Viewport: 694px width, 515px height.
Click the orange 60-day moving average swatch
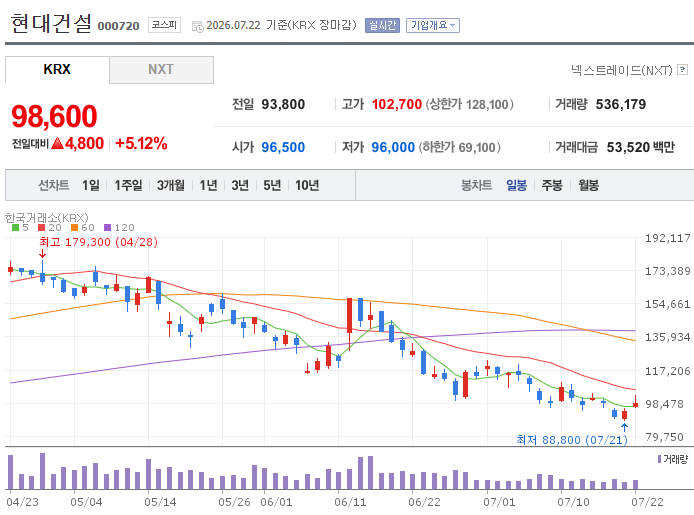74,227
